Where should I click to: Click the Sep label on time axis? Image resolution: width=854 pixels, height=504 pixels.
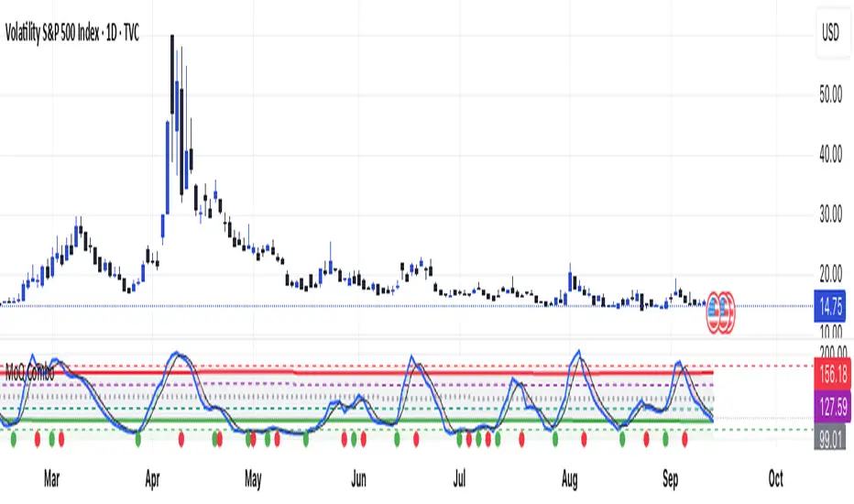point(671,479)
